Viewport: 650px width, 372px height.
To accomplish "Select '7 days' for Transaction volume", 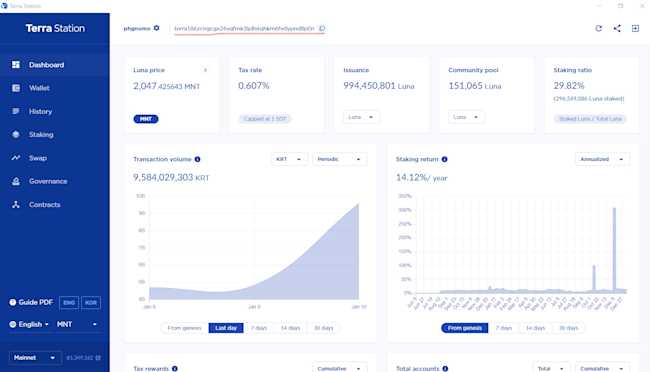I will point(259,328).
